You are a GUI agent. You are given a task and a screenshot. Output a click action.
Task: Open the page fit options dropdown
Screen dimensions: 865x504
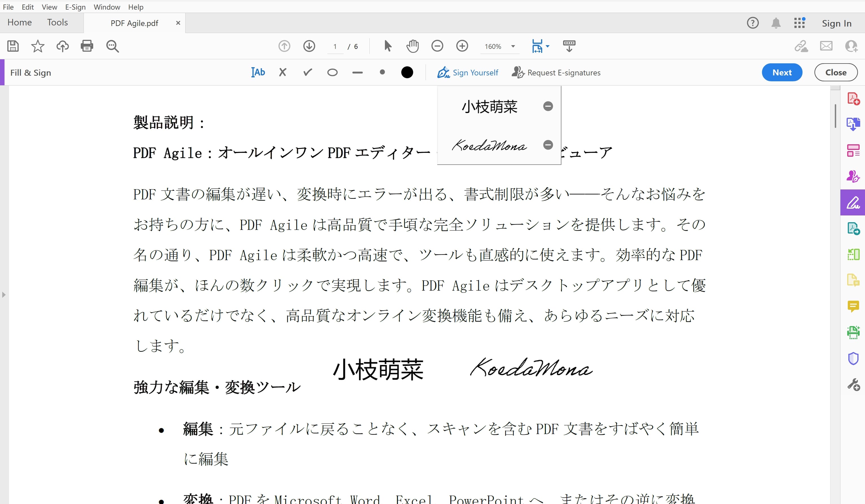[547, 46]
